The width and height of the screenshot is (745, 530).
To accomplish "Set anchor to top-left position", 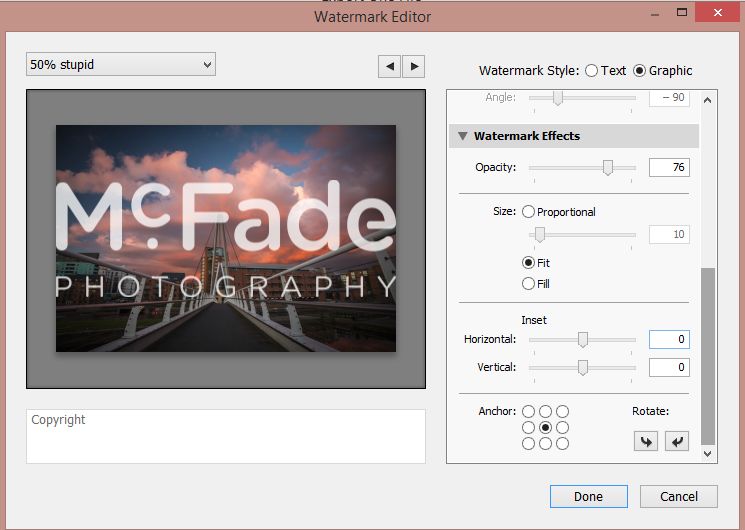I will (x=528, y=411).
